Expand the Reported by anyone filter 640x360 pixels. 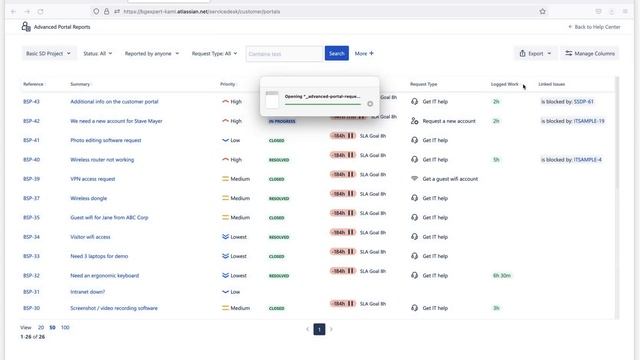[152, 53]
